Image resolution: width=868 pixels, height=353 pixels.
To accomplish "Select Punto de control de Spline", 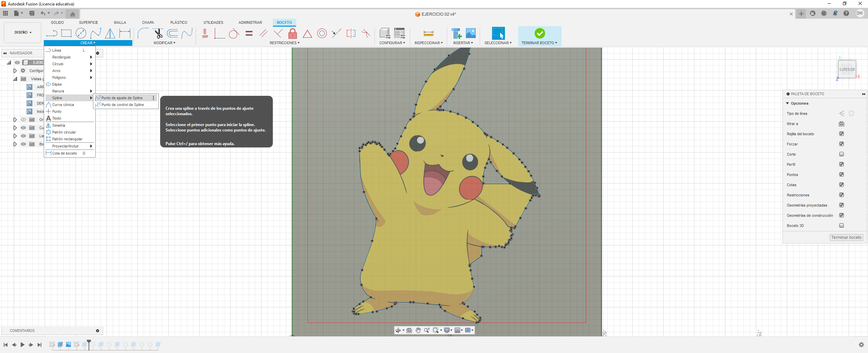I will (x=126, y=105).
